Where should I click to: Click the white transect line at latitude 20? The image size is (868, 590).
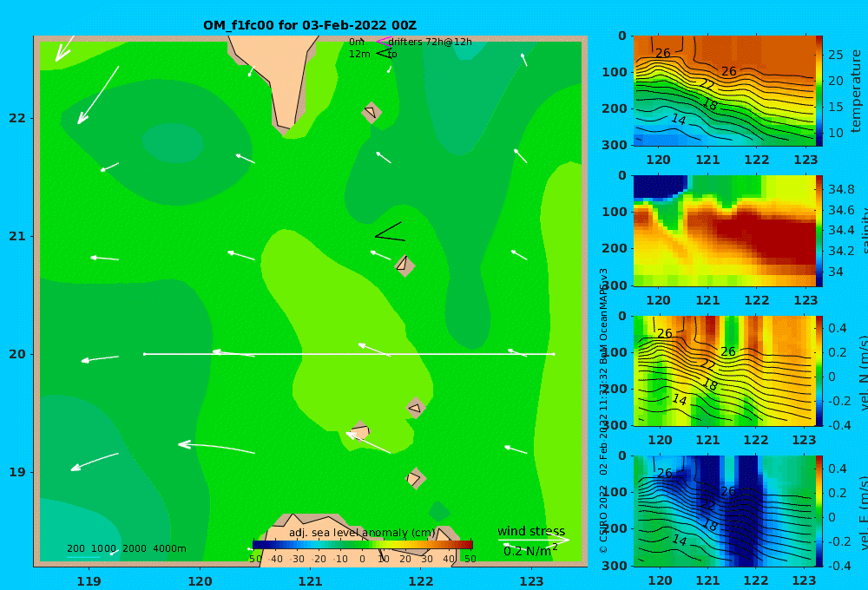pyautogui.click(x=349, y=354)
